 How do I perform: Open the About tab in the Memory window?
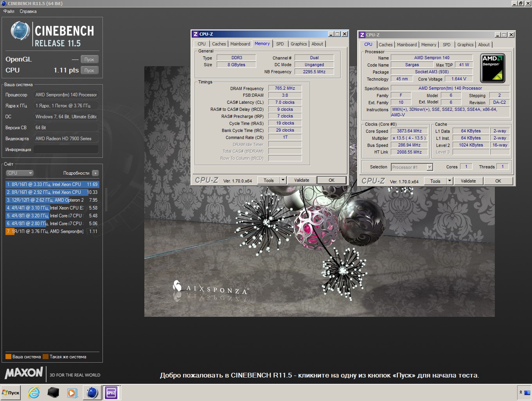317,44
